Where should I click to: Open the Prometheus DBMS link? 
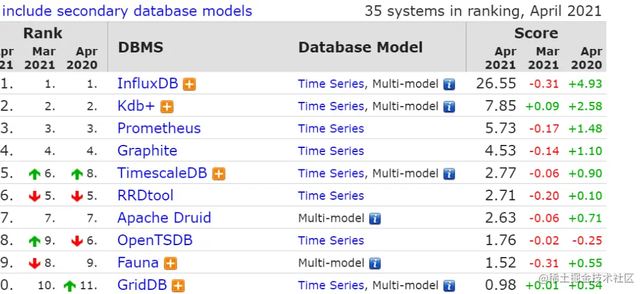click(x=159, y=128)
